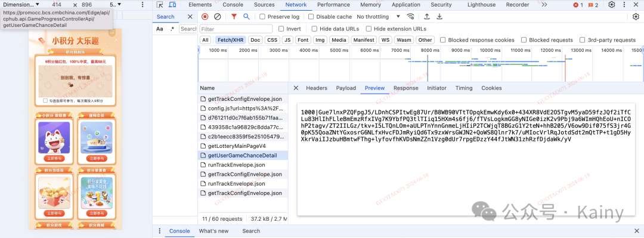Open the zoom percentage dropdown
The image size is (644, 238).
116,5
